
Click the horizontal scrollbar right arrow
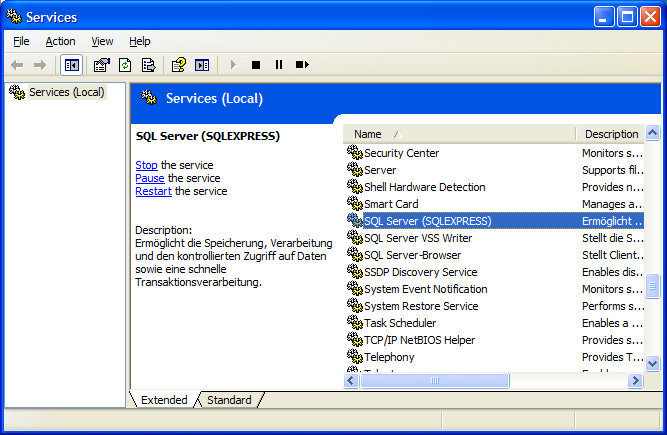636,380
